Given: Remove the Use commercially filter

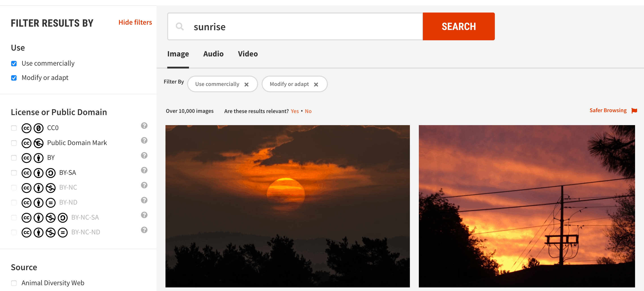Looking at the screenshot, I should [247, 84].
